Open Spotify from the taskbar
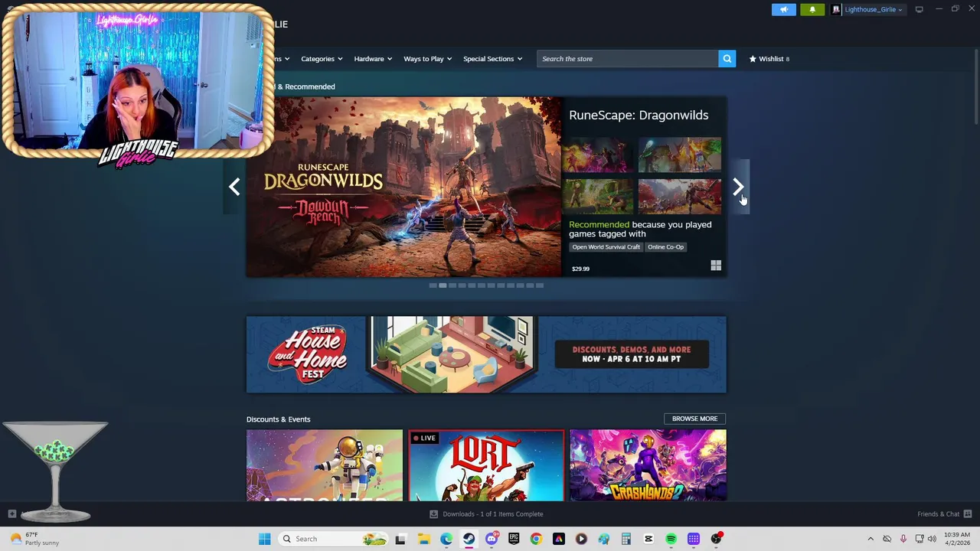 (671, 539)
